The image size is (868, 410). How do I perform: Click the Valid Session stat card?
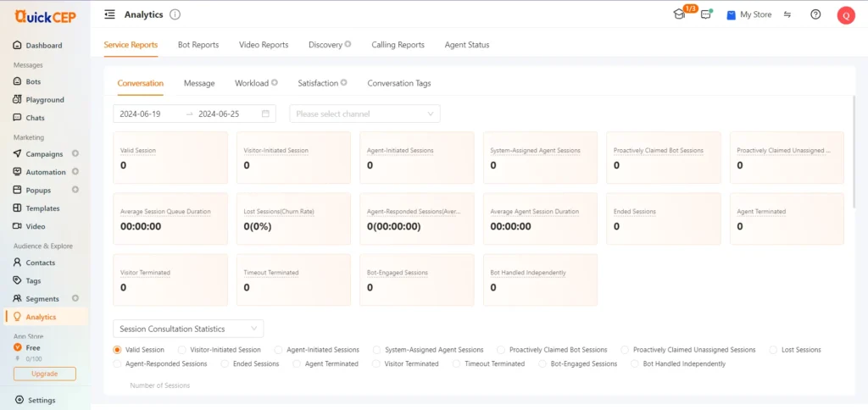170,158
